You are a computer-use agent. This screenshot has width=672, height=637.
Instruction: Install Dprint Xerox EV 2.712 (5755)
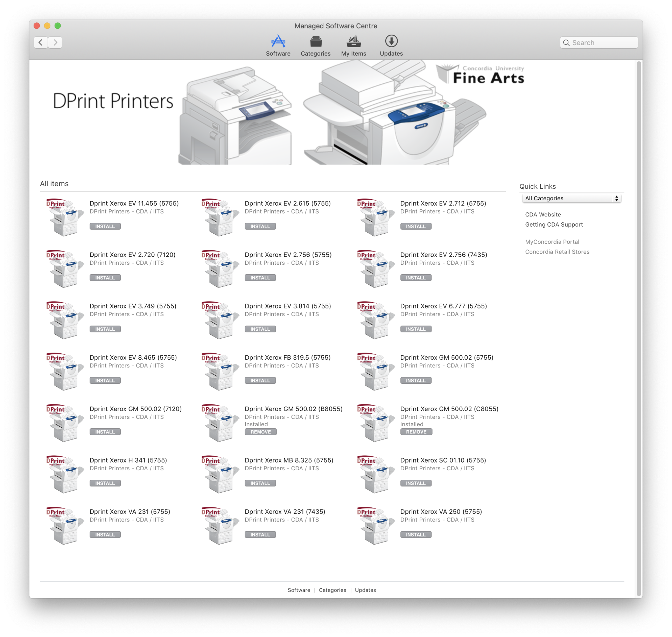tap(416, 227)
